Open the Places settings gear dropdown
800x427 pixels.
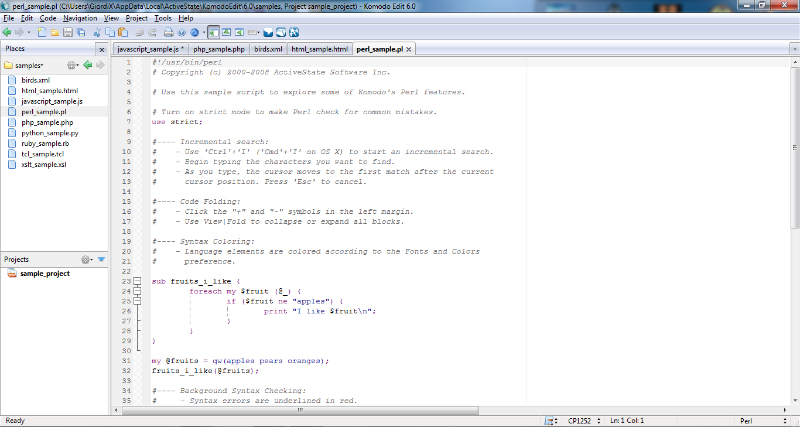coord(73,65)
